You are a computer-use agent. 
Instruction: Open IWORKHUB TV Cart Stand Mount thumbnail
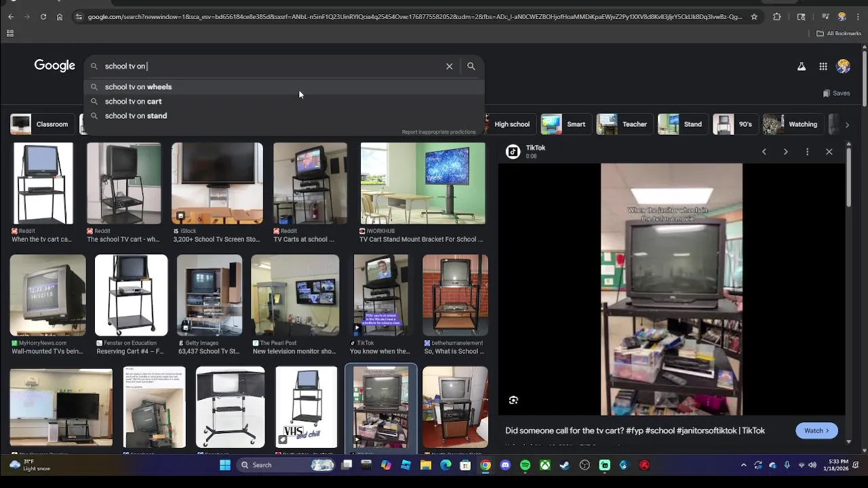pyautogui.click(x=422, y=183)
